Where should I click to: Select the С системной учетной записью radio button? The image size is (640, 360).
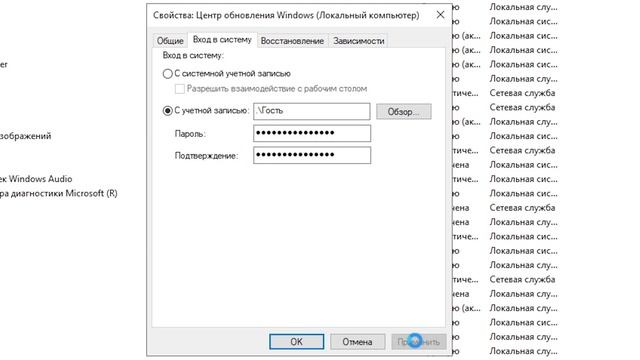point(167,74)
